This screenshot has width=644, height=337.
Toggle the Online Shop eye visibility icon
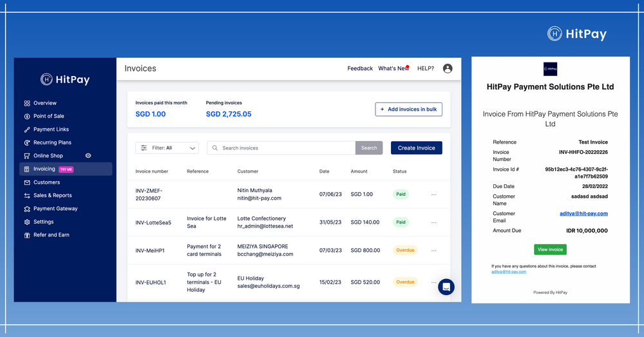click(88, 156)
